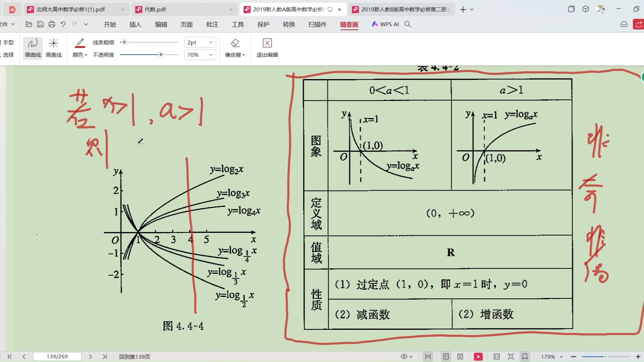Select the 橡皮擦 eraser tool
This screenshot has width=644, height=362.
[235, 48]
